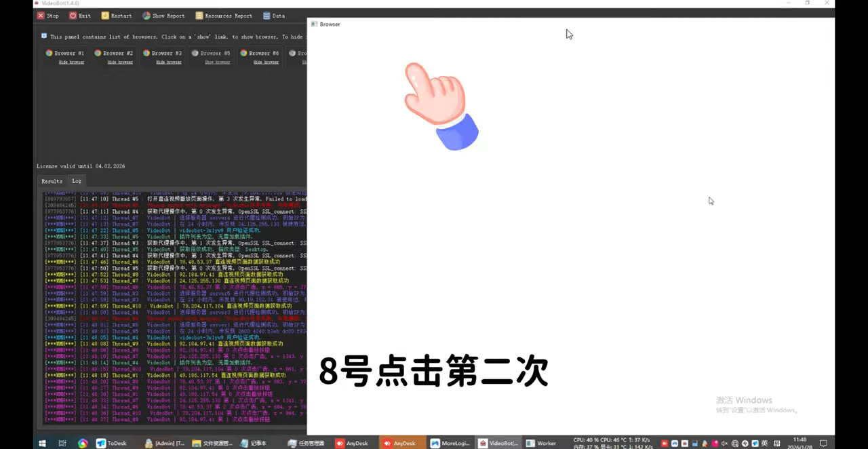Open the Resources Report icon
Image resolution: width=868 pixels, height=449 pixels.
click(x=199, y=16)
